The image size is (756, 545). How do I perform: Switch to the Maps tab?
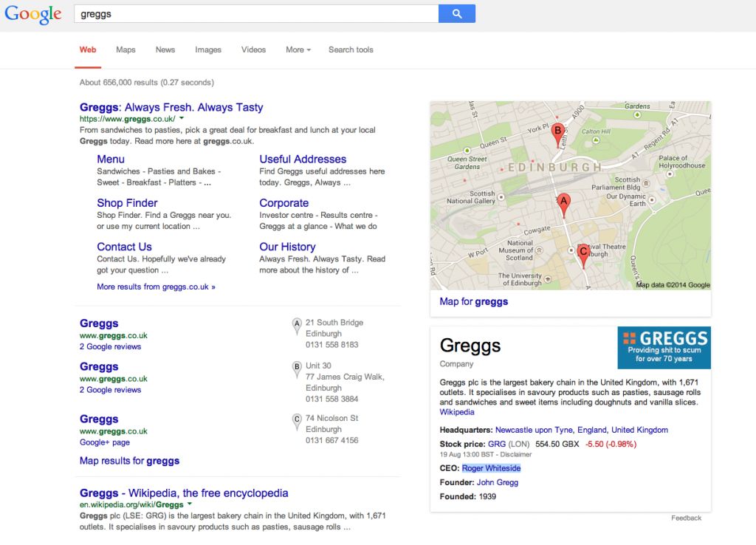[125, 49]
